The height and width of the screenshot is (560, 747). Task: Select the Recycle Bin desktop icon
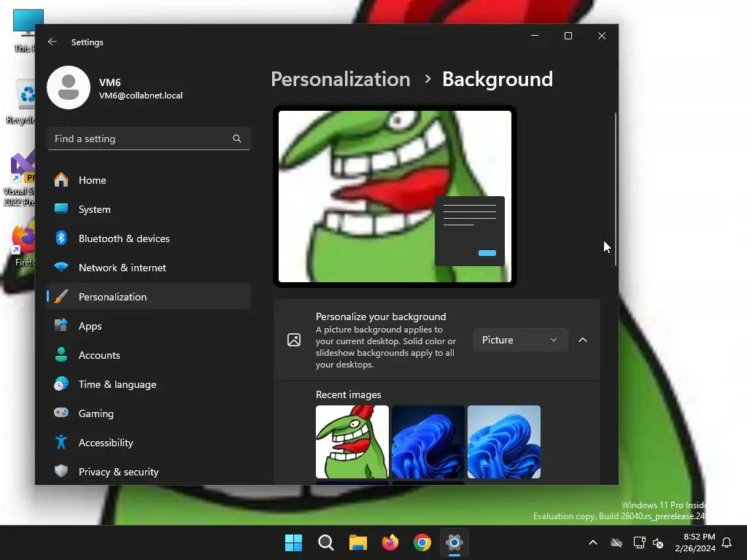(20, 102)
